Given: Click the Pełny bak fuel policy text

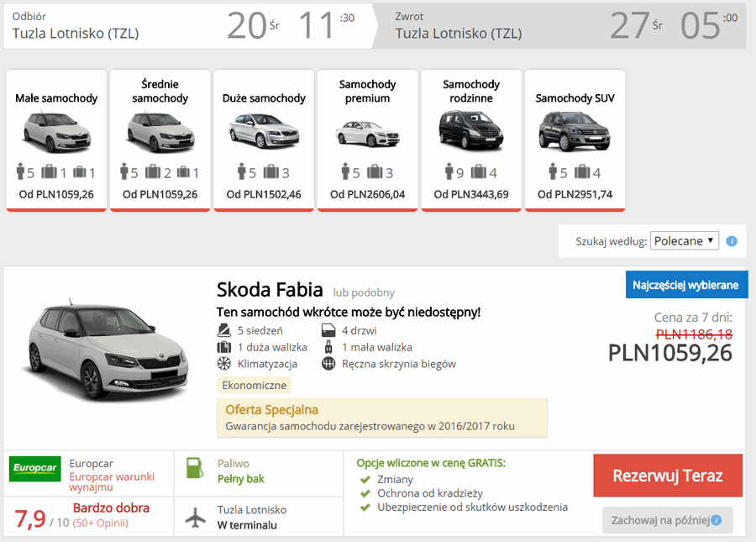Looking at the screenshot, I should click(241, 479).
